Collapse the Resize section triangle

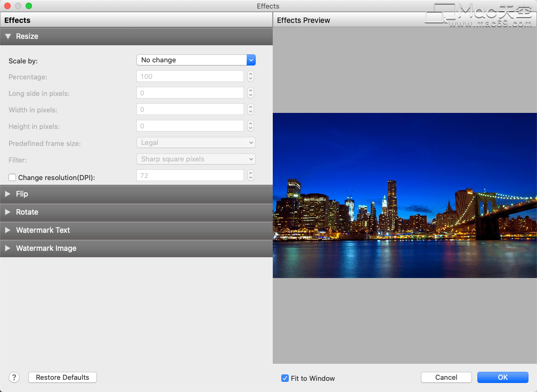coord(8,36)
